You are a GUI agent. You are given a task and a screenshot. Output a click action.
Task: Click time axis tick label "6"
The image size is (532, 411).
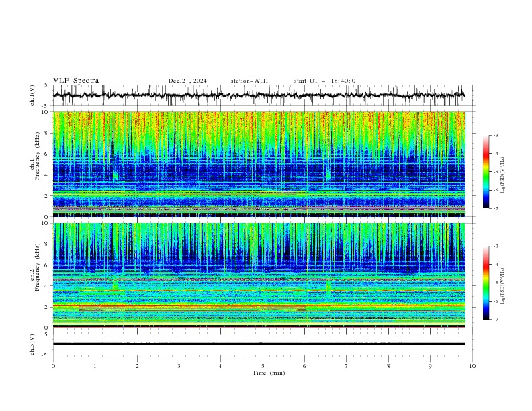(304, 366)
